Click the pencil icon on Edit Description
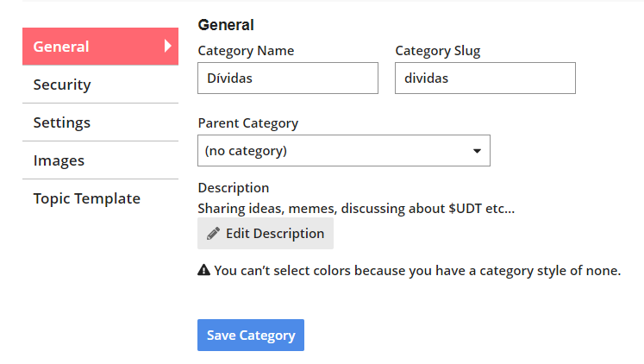644x364 pixels. tap(213, 234)
